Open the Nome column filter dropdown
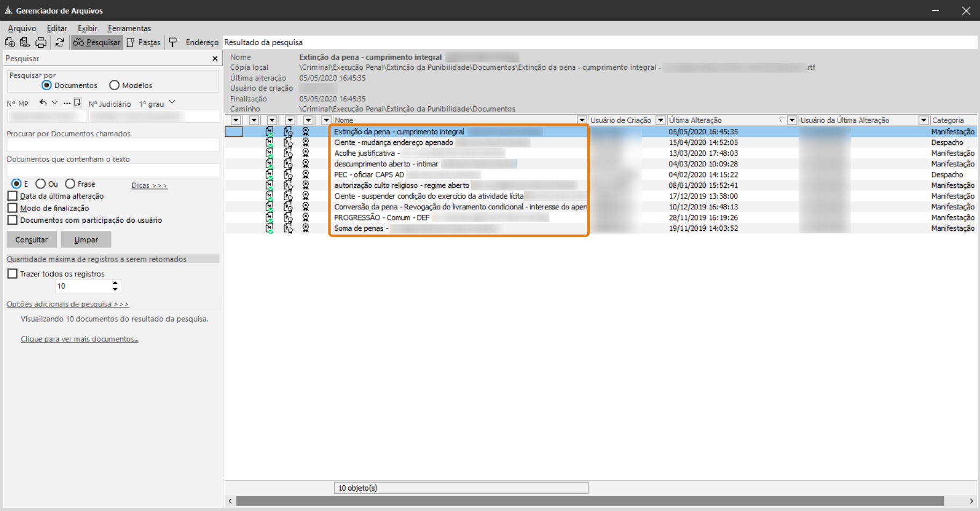 [x=582, y=120]
